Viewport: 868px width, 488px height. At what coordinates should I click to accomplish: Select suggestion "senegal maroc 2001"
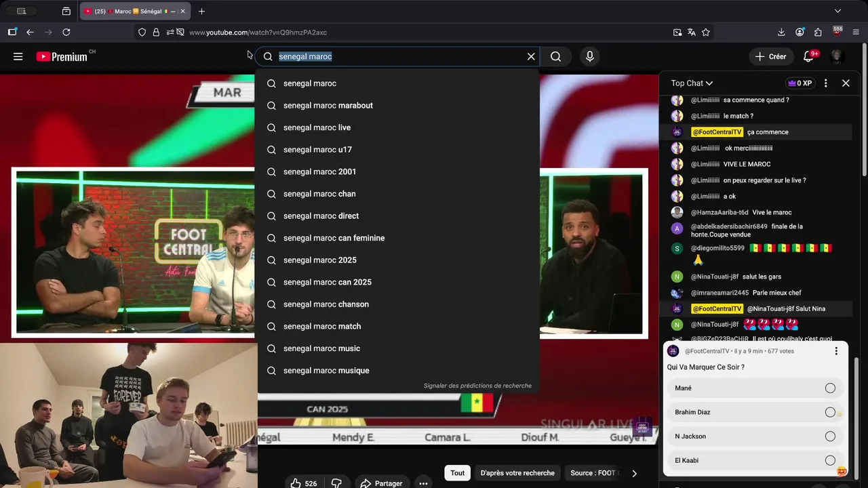click(398, 171)
